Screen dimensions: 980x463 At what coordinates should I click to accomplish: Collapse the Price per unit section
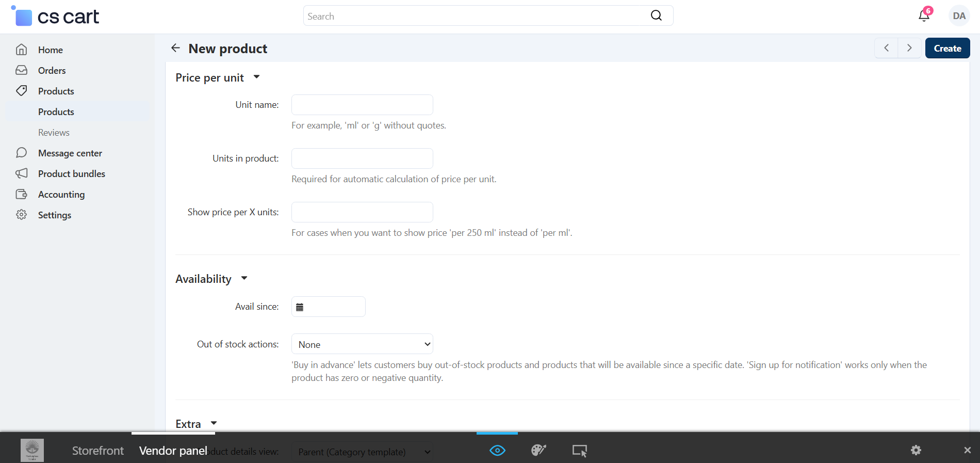click(256, 77)
